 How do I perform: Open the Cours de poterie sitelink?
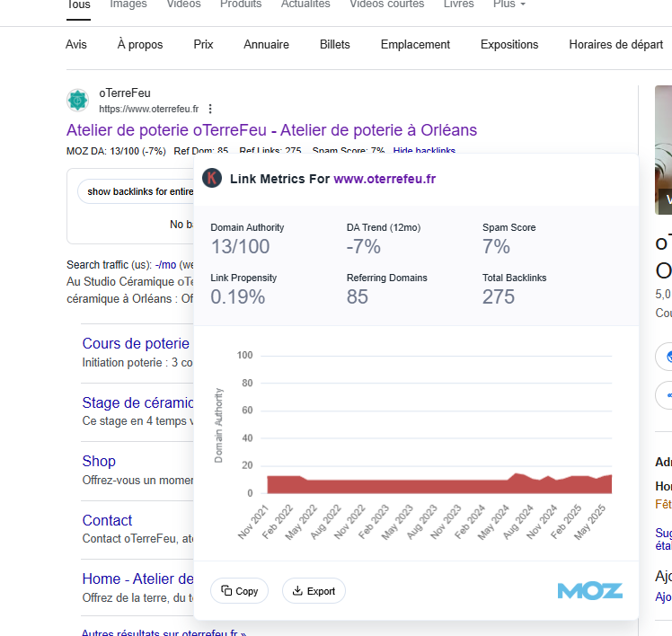(x=136, y=344)
